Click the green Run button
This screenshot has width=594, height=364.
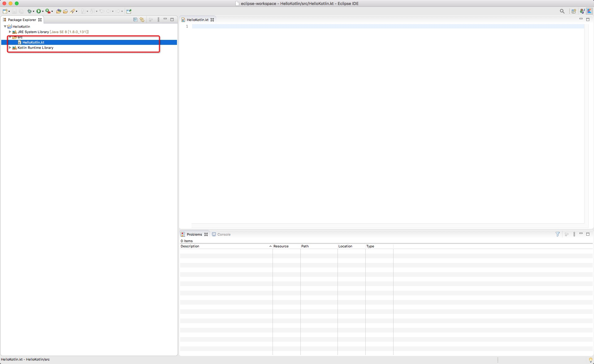coord(39,11)
